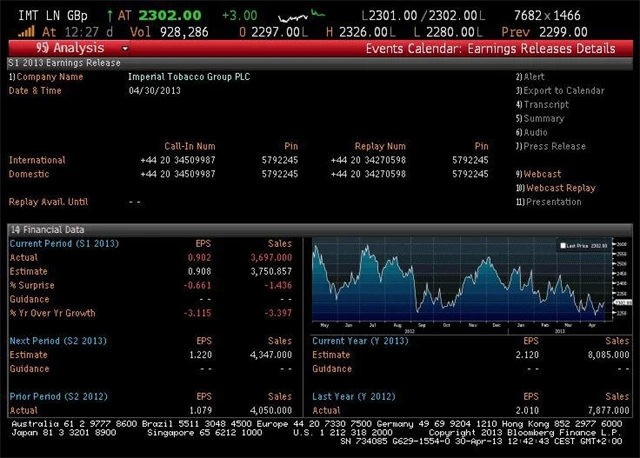
Task: Click the Last Price chart legend swatch
Action: pos(563,246)
